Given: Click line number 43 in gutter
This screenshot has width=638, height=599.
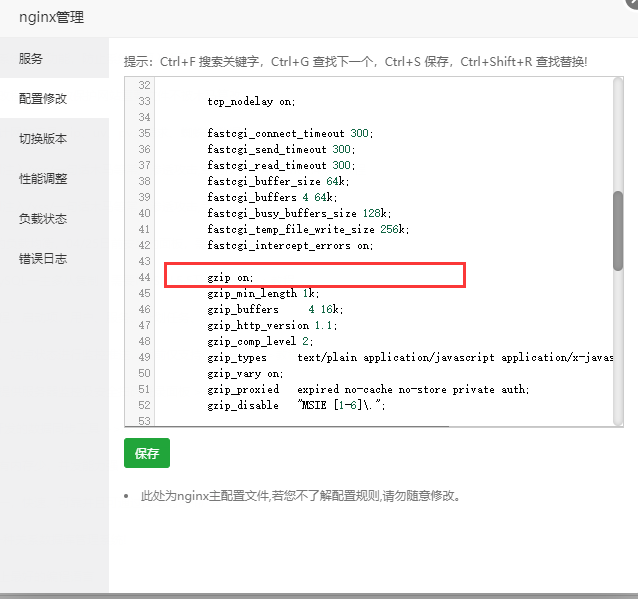Looking at the screenshot, I should tap(144, 261).
